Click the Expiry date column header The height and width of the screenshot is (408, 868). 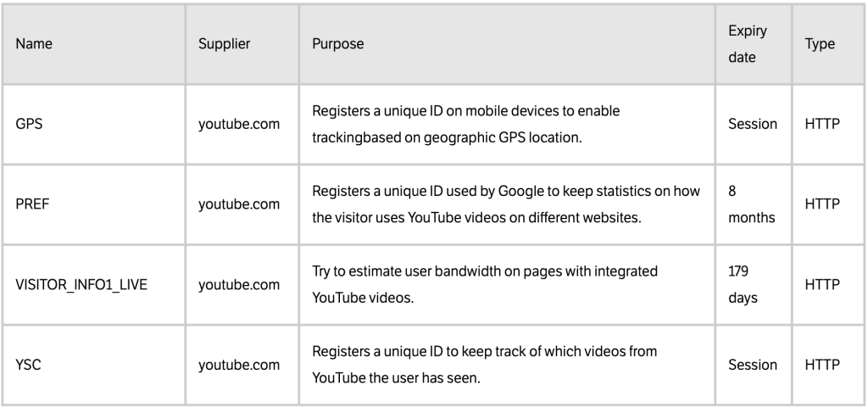(x=748, y=44)
